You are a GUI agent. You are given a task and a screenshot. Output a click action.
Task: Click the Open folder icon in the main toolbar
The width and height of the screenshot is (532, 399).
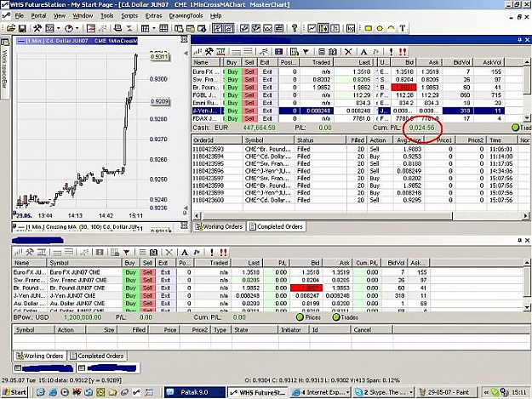10,28
